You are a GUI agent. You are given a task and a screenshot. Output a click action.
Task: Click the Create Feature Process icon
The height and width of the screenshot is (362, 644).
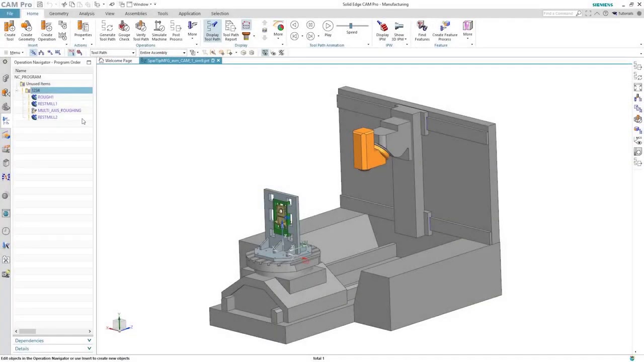[445, 31]
